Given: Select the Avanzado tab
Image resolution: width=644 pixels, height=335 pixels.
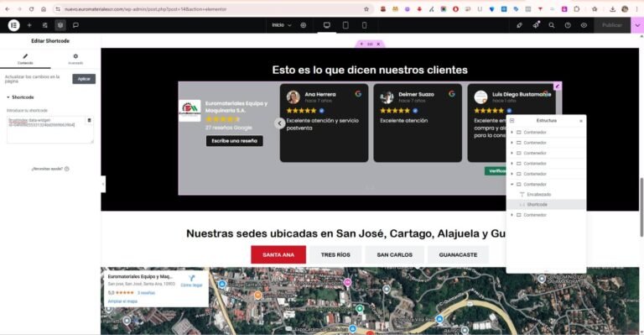Looking at the screenshot, I should pyautogui.click(x=75, y=59).
